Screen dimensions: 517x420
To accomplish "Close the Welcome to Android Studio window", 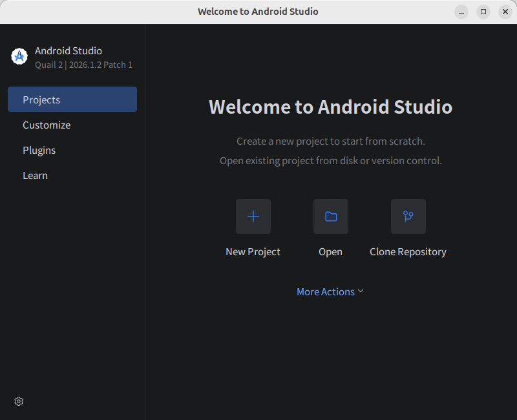I will coord(505,12).
